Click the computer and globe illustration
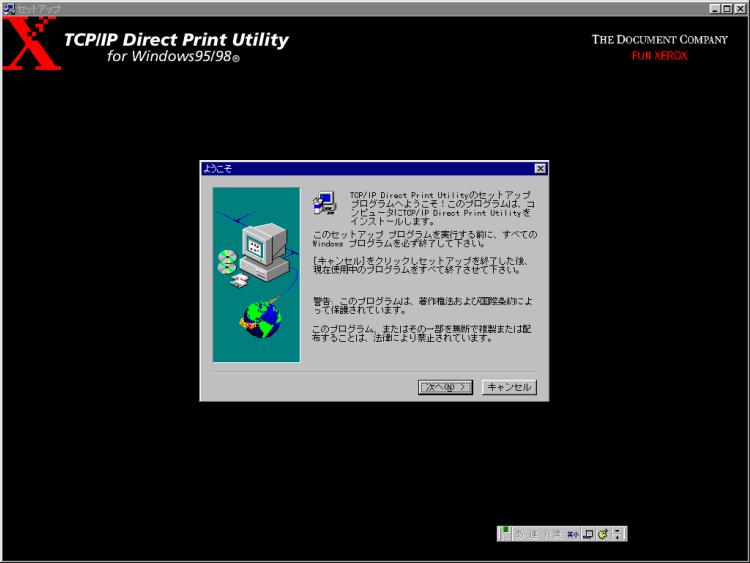Screen dimensions: 750x563 (x=256, y=275)
